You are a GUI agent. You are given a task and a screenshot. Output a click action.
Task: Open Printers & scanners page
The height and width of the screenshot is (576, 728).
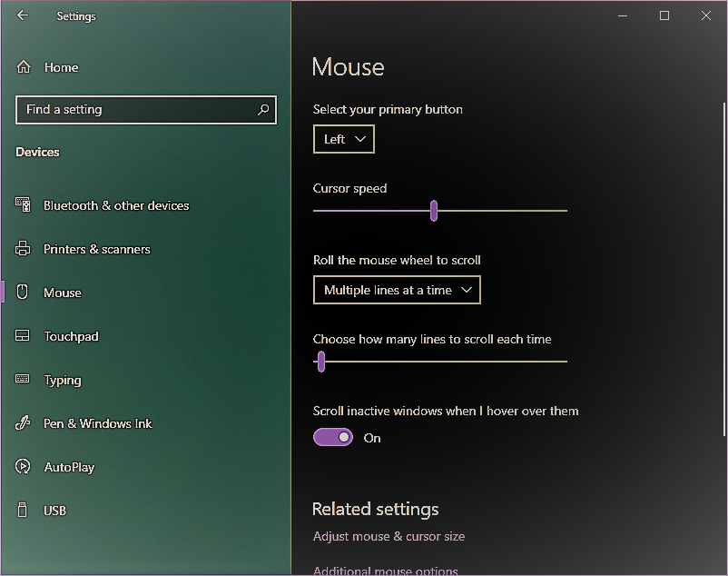96,250
